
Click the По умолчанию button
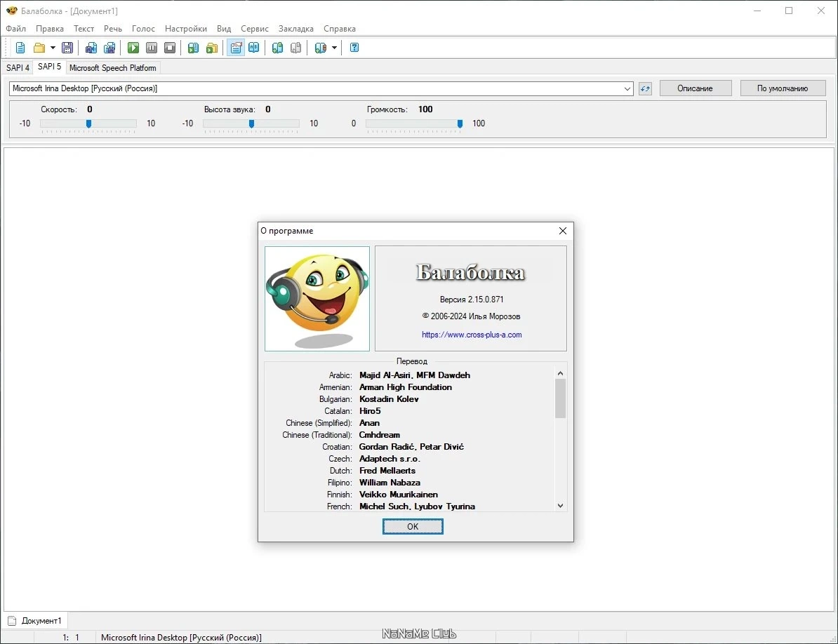783,88
